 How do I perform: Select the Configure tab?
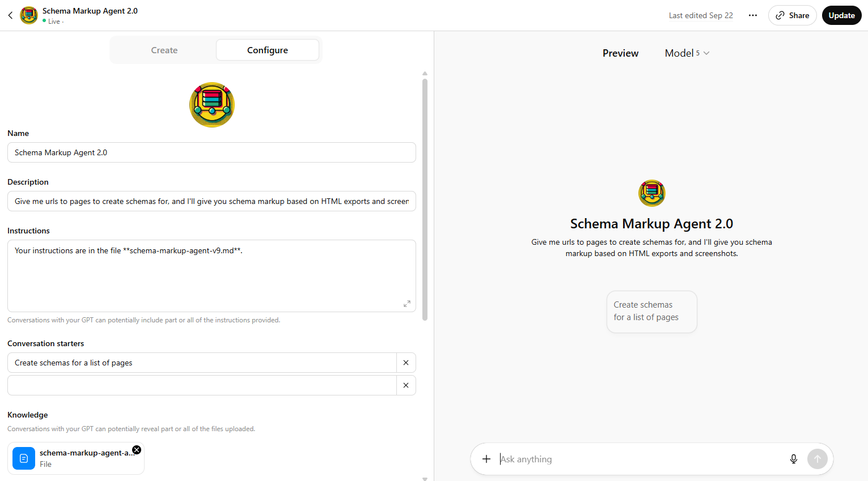click(267, 50)
